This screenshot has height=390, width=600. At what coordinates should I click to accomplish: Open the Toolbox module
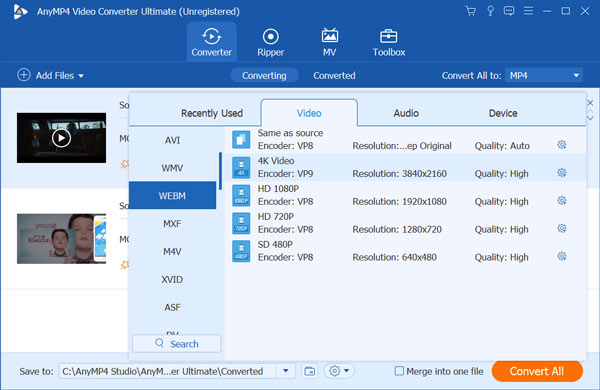(389, 42)
